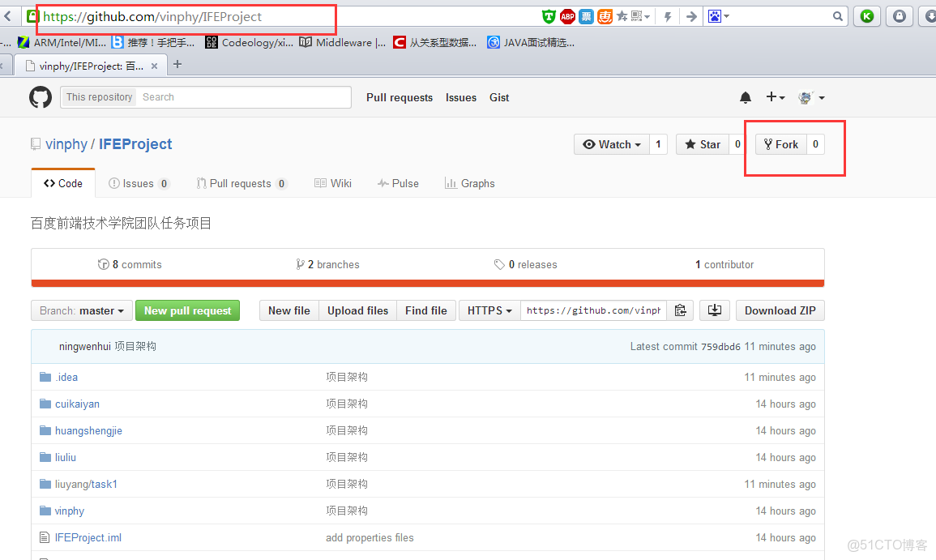Open the .idea folder

coord(66,378)
